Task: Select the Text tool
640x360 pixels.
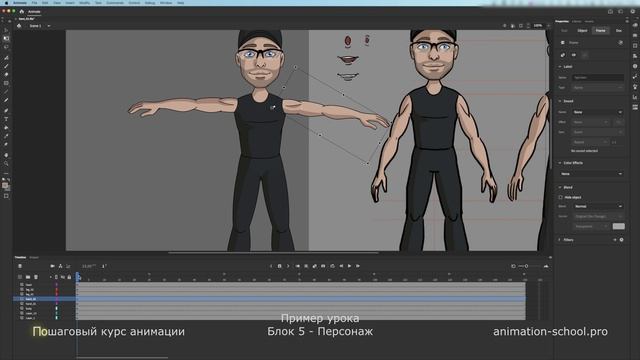Action: point(6,119)
